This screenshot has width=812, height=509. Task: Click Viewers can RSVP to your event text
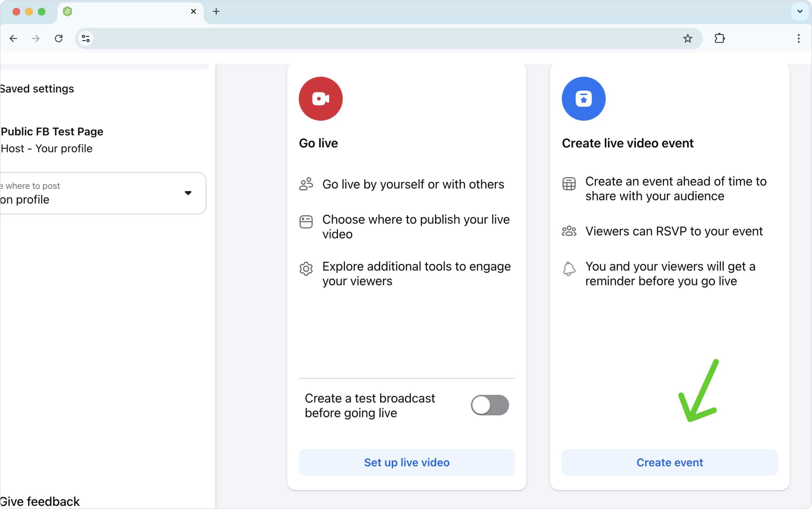click(674, 231)
